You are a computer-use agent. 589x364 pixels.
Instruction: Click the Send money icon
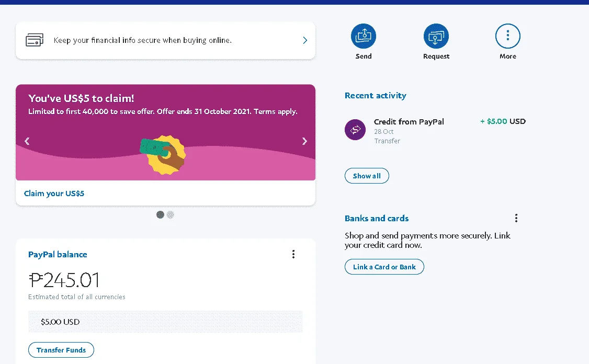point(363,36)
